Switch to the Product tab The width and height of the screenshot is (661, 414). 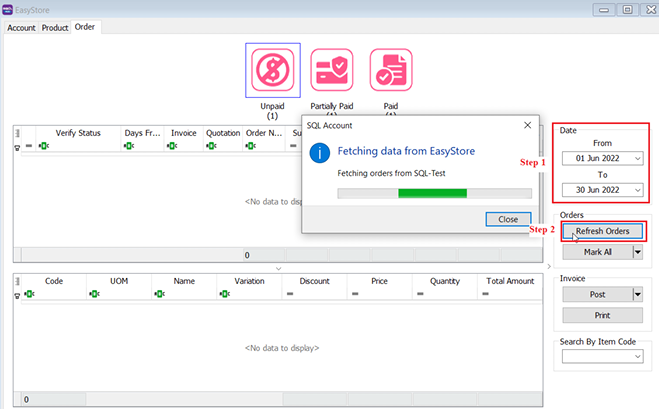point(55,27)
